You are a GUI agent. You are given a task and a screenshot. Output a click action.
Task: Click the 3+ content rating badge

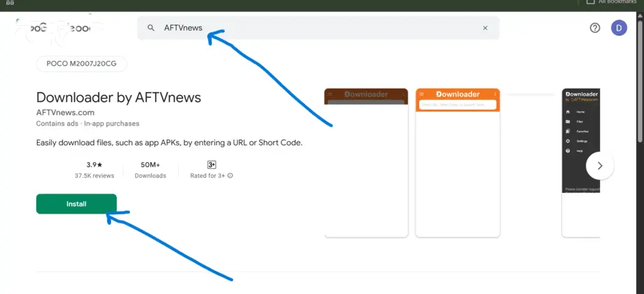click(x=212, y=165)
